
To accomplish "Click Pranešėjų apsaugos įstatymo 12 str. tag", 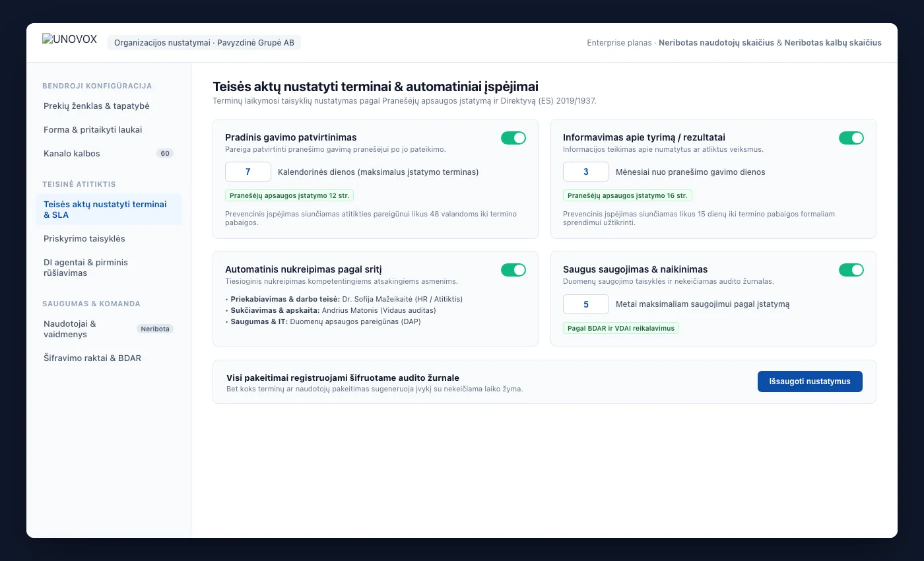I will tap(289, 195).
